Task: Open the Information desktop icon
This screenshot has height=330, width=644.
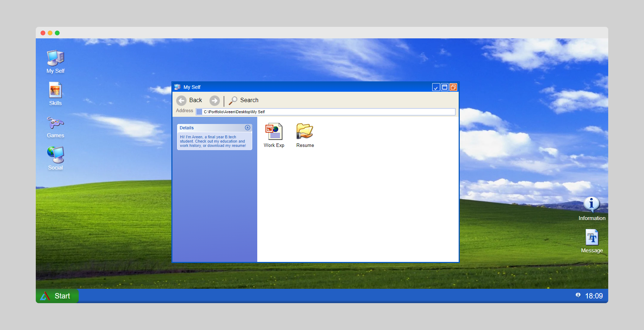Action: point(592,209)
